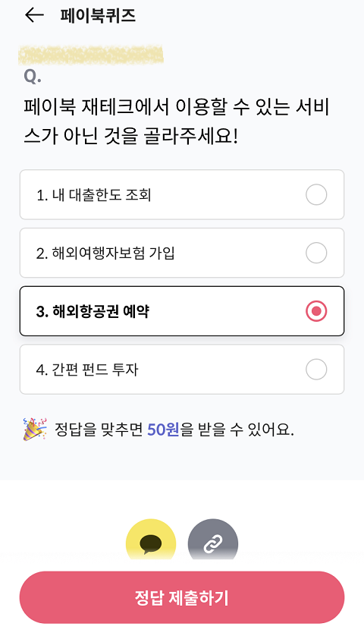Tap the bold '3. 해외항공권 예약' label
The height and width of the screenshot is (636, 364).
pyautogui.click(x=93, y=311)
